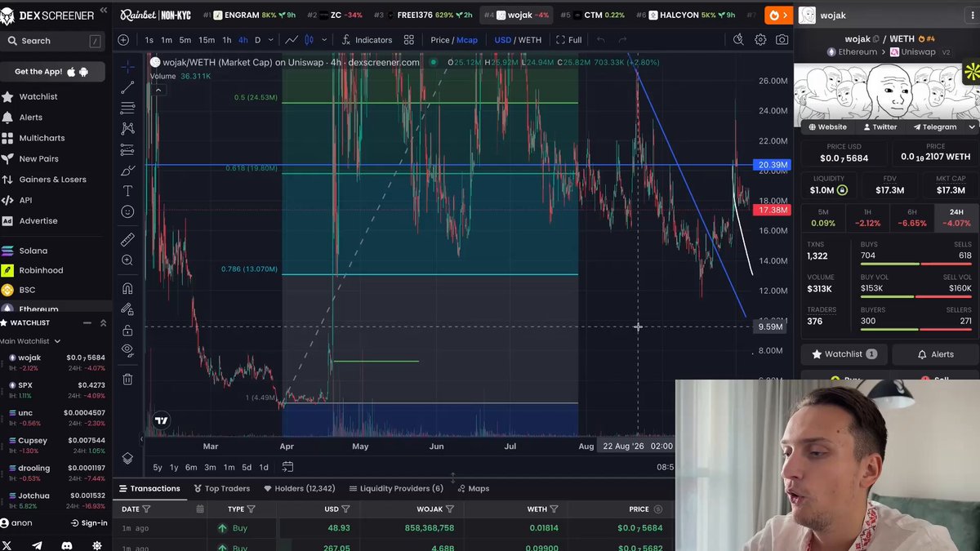This screenshot has width=980, height=551.
Task: Switch chart to Mcap mode
Action: [467, 40]
